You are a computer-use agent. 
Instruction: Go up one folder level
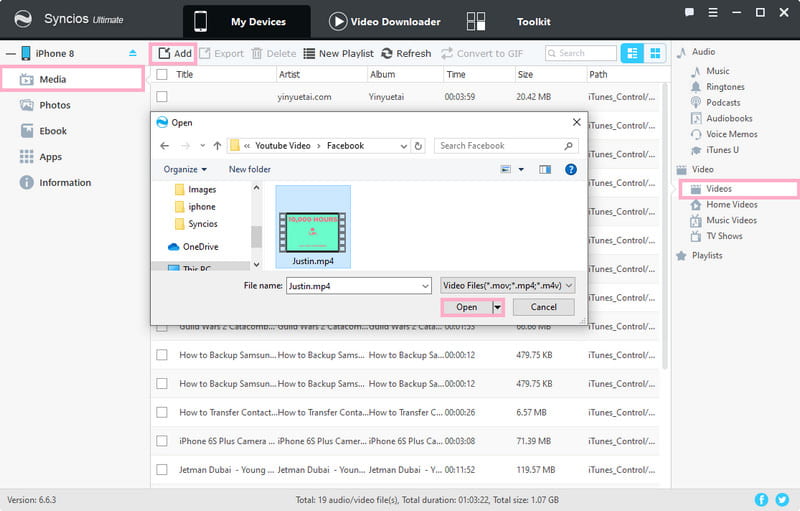(217, 146)
